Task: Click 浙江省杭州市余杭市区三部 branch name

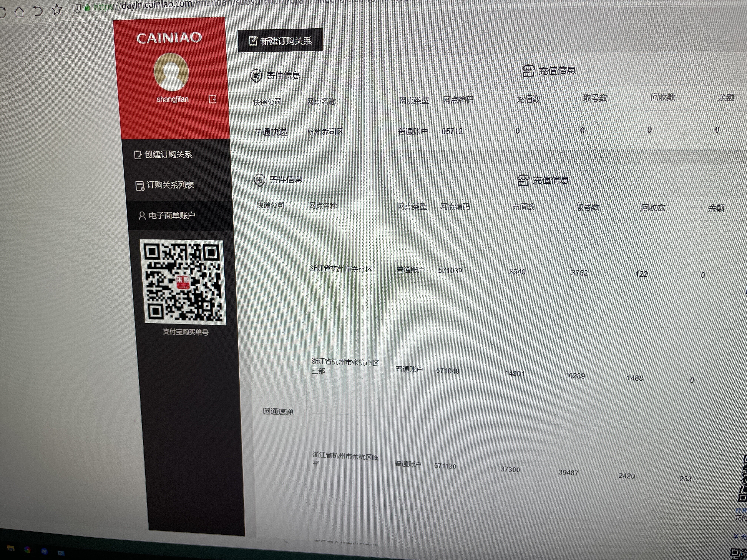Action: pos(345,366)
